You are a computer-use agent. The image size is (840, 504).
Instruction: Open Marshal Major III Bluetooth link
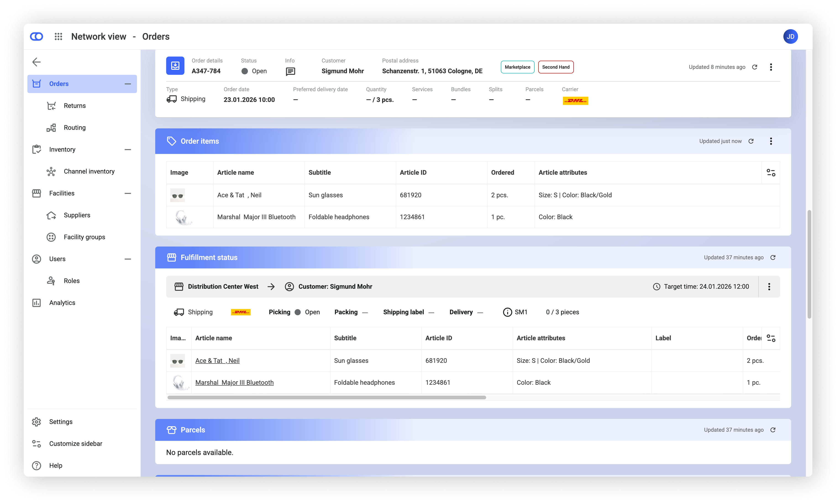[234, 382]
